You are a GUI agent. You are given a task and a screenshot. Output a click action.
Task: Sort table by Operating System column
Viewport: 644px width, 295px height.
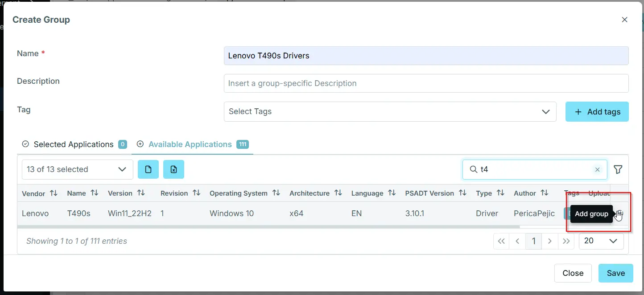tap(276, 193)
